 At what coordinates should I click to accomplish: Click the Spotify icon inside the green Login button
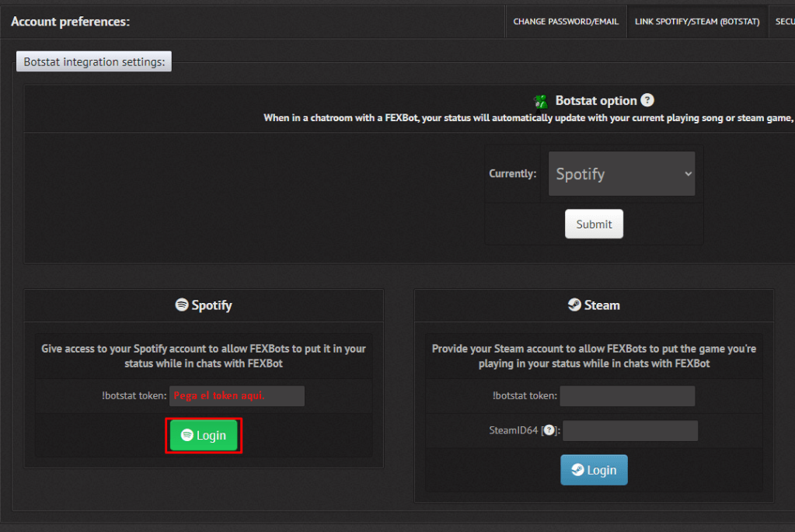pos(187,436)
